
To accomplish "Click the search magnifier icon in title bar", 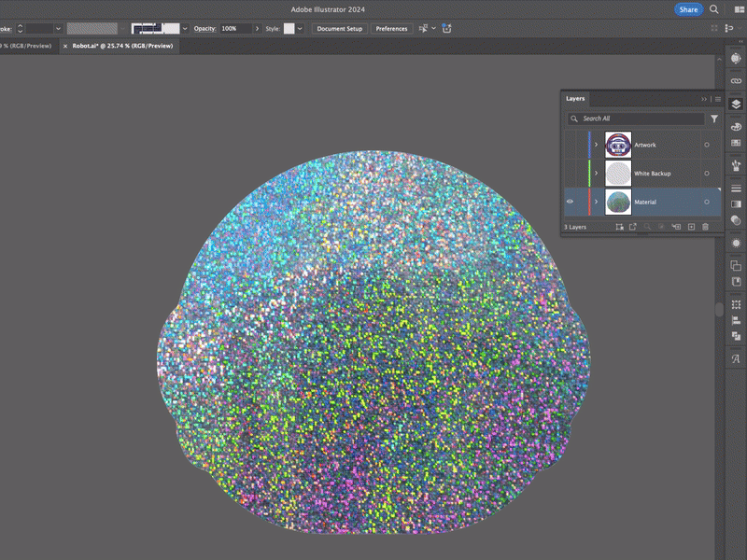I will click(714, 9).
